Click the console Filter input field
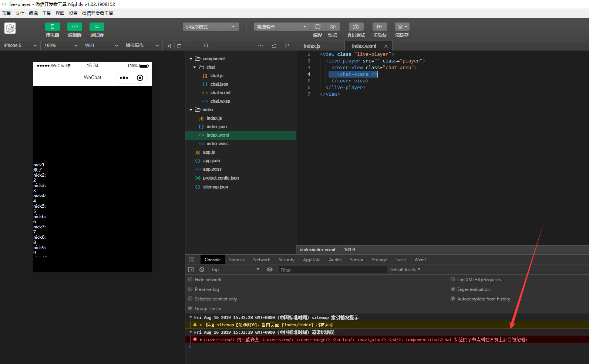The width and height of the screenshot is (589, 364). (x=332, y=270)
